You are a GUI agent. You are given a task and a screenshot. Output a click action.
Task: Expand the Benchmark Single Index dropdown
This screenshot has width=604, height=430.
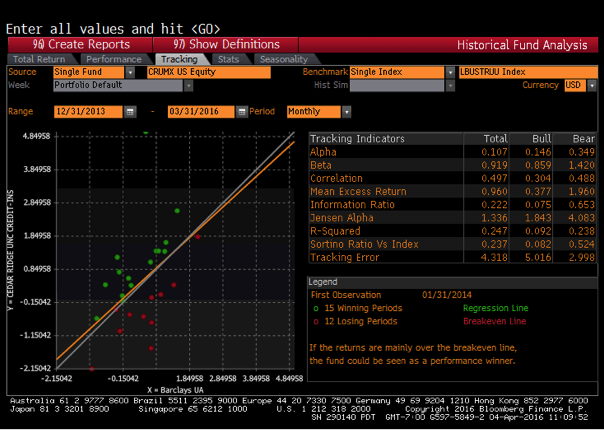447,73
